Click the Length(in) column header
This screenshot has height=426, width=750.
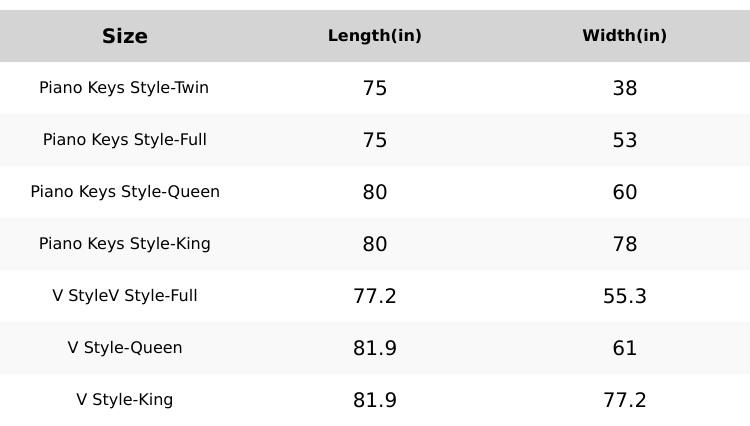pos(375,36)
